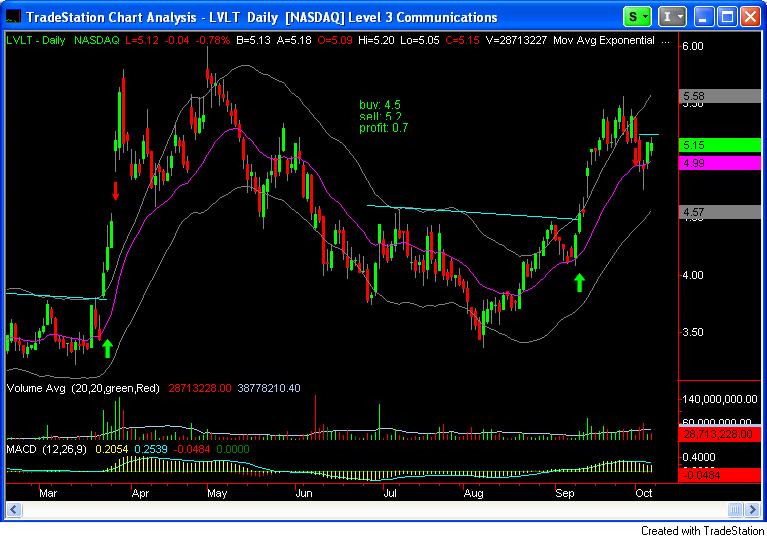Click the window title text
The height and width of the screenshot is (537, 767).
(262, 18)
